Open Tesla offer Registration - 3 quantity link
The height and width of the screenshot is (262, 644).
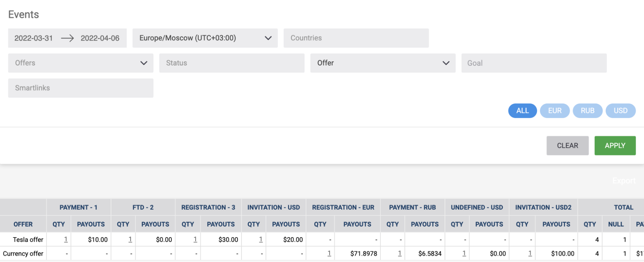click(x=195, y=239)
